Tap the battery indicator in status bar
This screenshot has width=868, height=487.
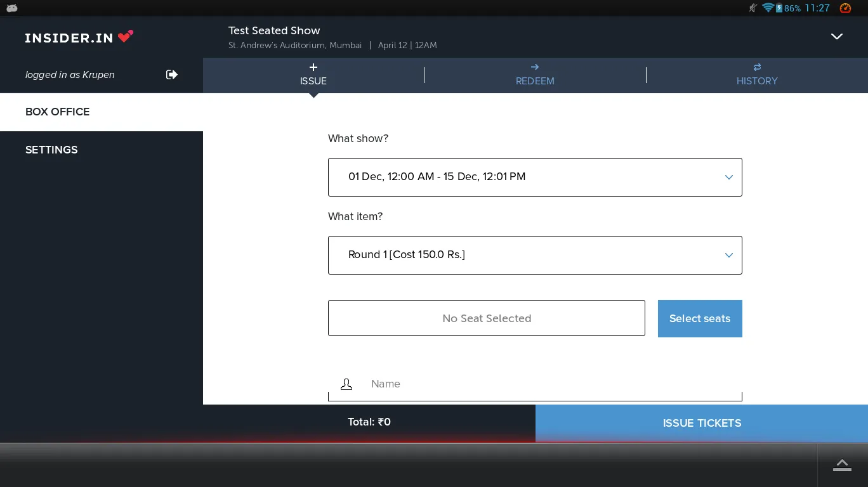pyautogui.click(x=779, y=8)
